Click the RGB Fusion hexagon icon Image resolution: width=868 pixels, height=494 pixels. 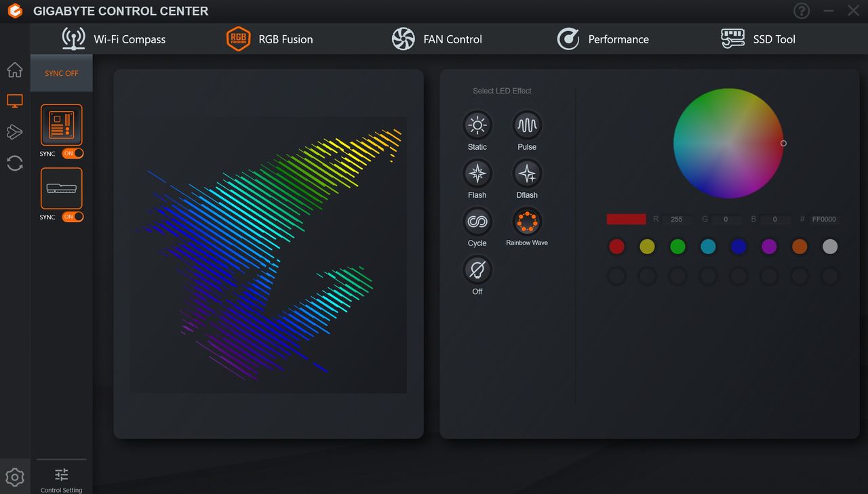pos(238,39)
